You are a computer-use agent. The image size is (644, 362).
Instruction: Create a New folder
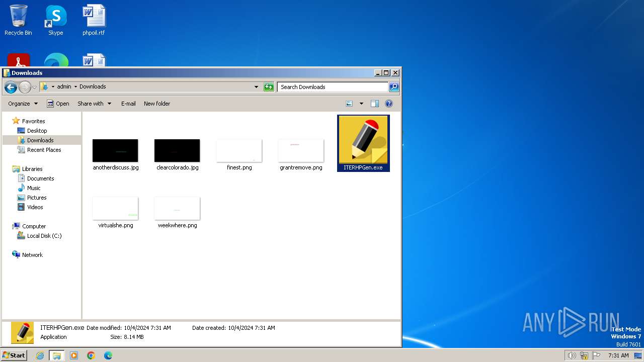pyautogui.click(x=157, y=104)
